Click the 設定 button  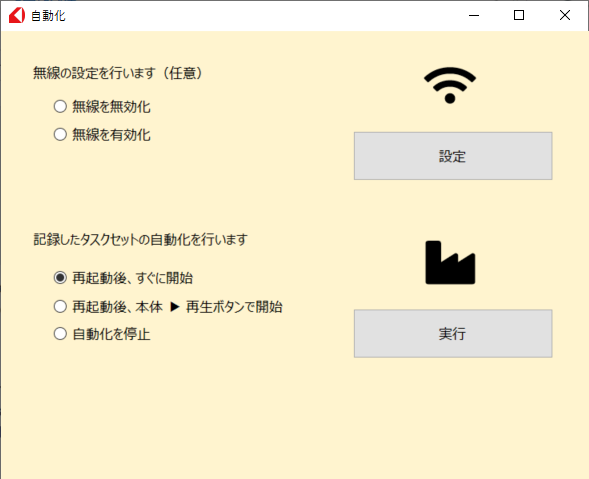coord(453,156)
